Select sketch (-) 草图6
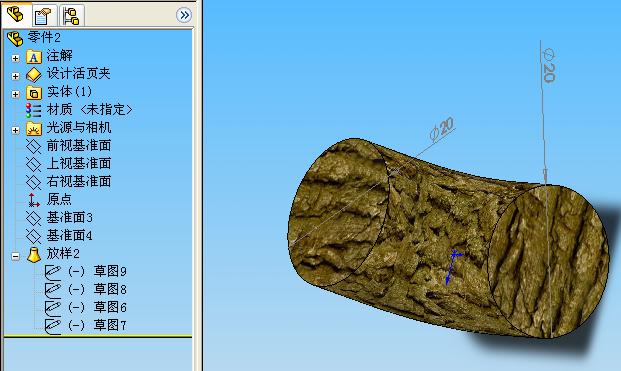Viewport: 621px width, 371px height. coord(97,307)
